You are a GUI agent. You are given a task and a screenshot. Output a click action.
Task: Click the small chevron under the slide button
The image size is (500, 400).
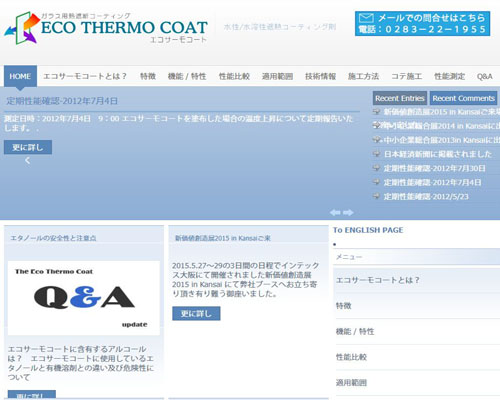coord(27,161)
